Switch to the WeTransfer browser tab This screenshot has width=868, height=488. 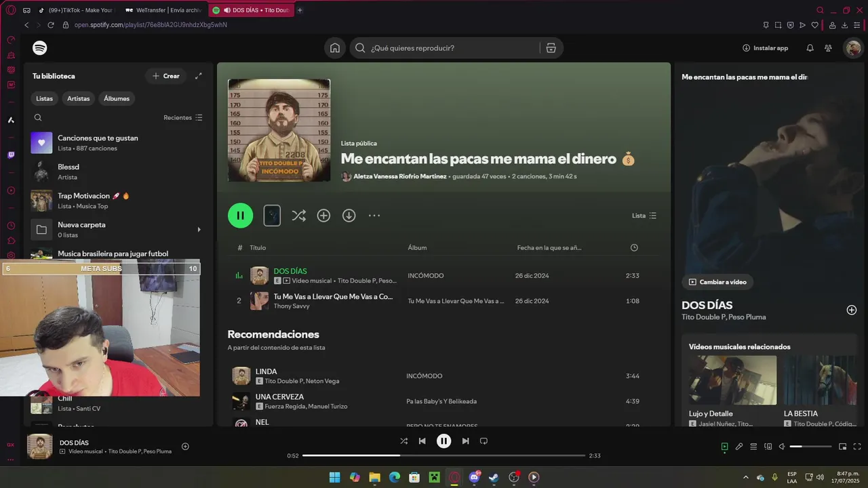(163, 10)
